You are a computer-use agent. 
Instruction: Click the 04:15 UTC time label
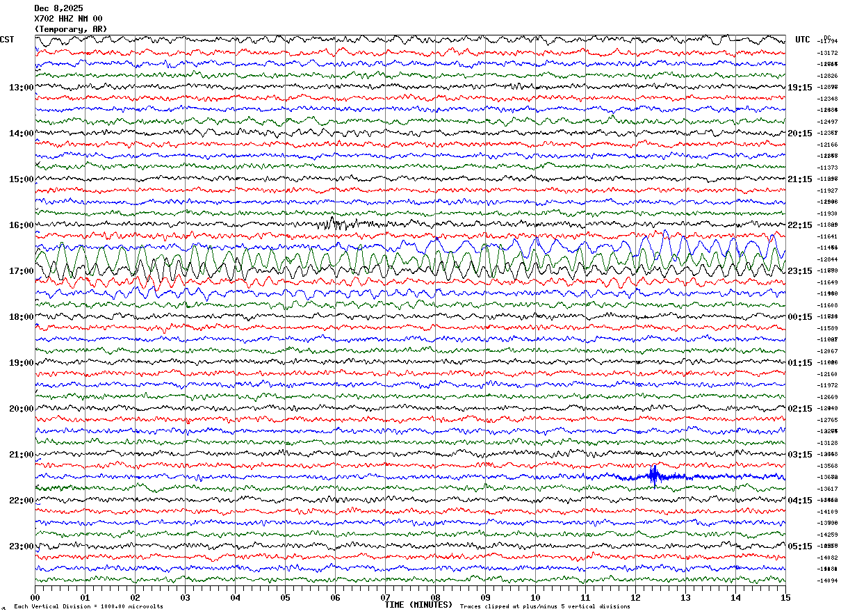point(800,501)
